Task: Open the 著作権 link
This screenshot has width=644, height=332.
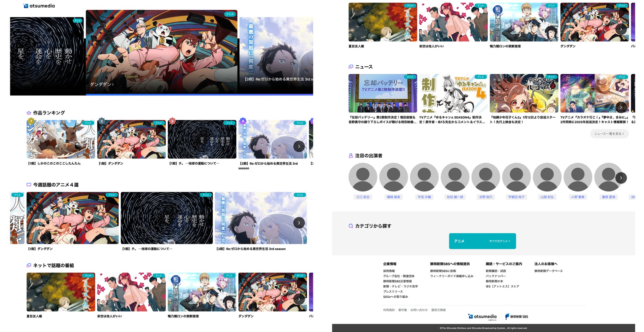Action: point(402,310)
